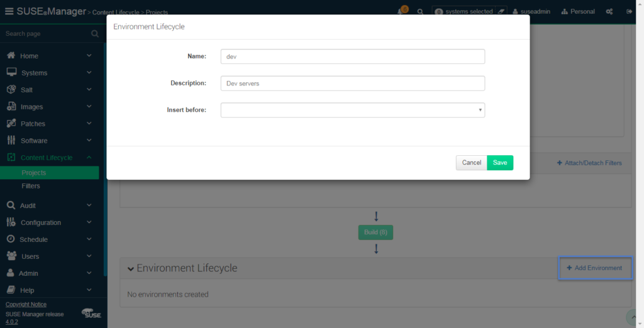Open the Insert before dropdown
Screen dimensions: 644x328
coord(353,110)
